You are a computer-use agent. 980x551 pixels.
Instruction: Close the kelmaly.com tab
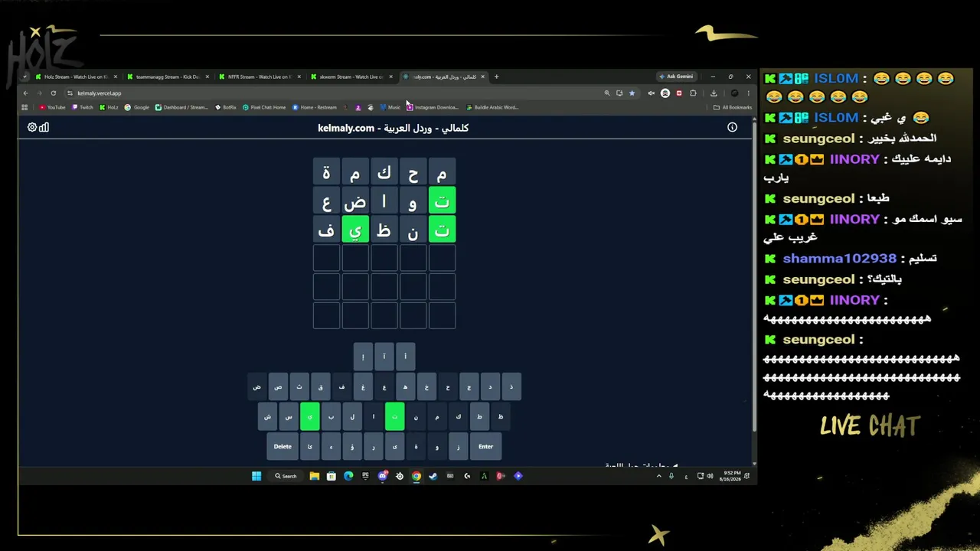(x=483, y=77)
